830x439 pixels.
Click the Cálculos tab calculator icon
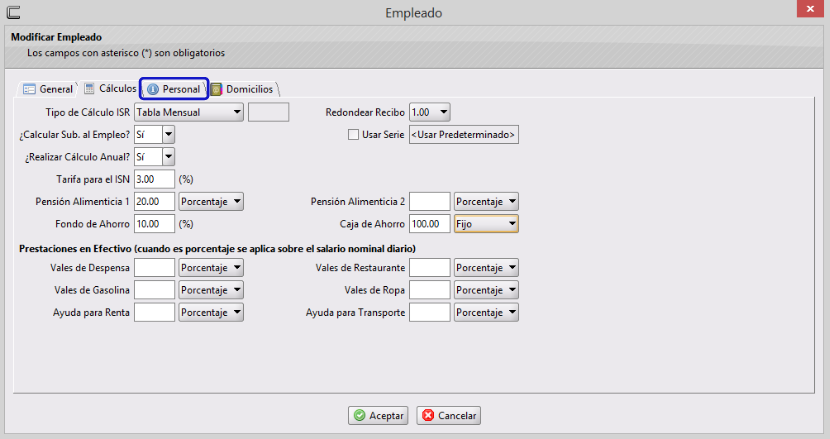(89, 88)
